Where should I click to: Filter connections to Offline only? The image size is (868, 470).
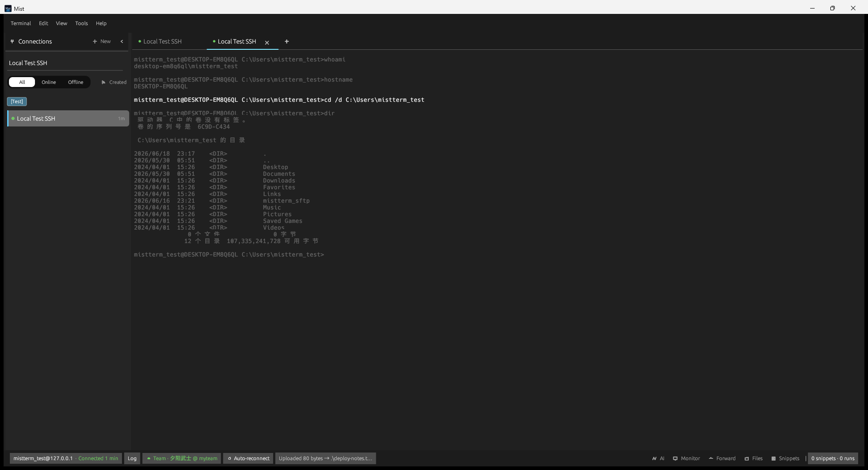[x=76, y=82]
